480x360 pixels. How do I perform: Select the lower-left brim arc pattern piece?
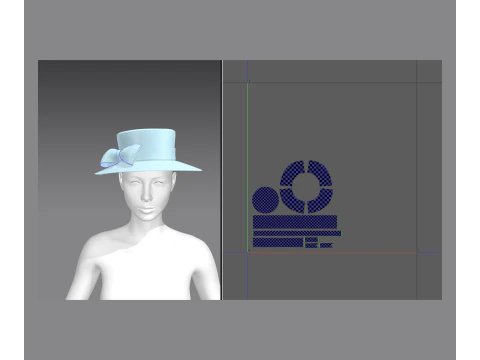[x=291, y=201]
